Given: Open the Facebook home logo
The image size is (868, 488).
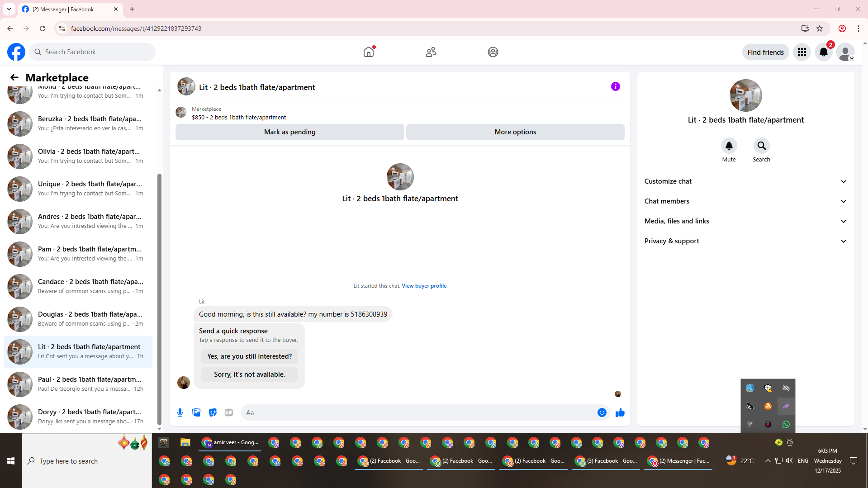Looking at the screenshot, I should [x=16, y=52].
